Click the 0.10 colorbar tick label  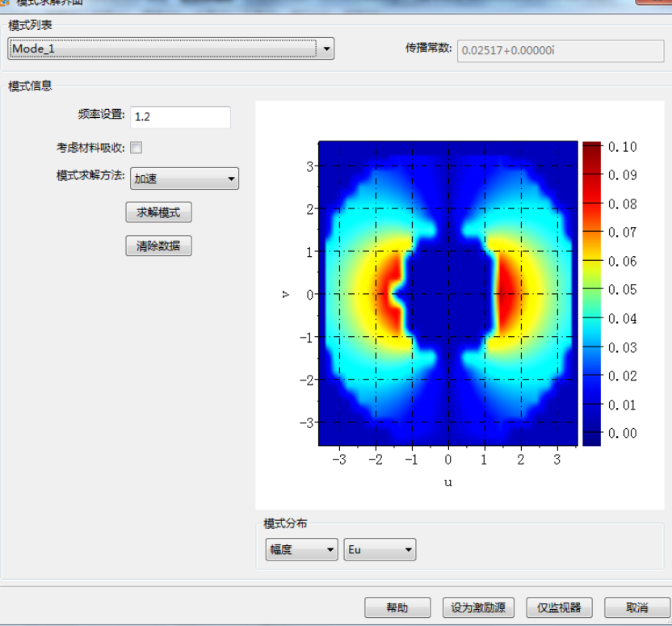[622, 147]
